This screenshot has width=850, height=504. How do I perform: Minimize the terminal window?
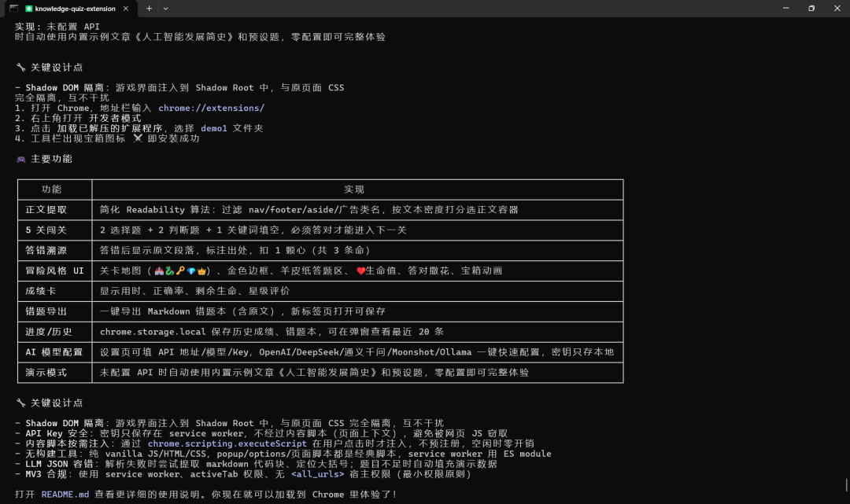[x=786, y=8]
